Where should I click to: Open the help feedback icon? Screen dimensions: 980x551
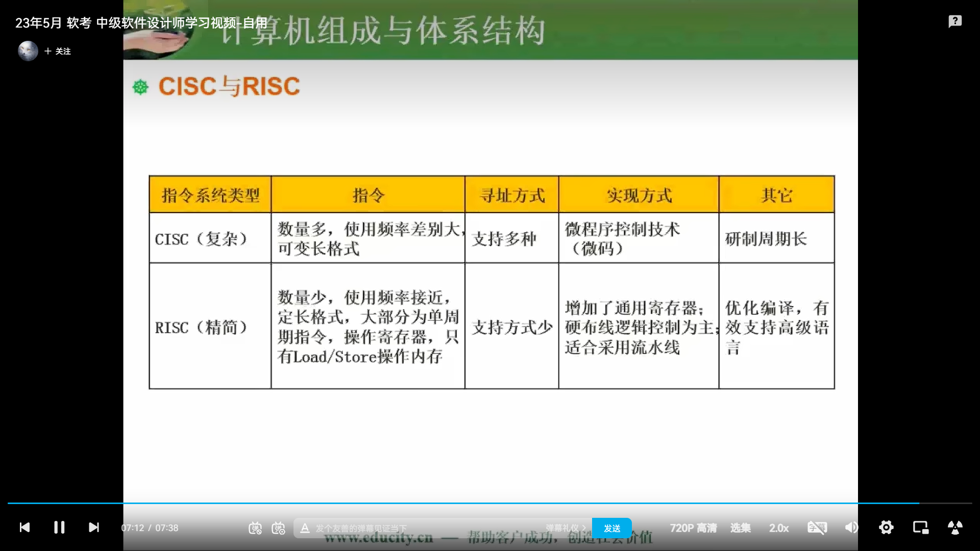(955, 21)
